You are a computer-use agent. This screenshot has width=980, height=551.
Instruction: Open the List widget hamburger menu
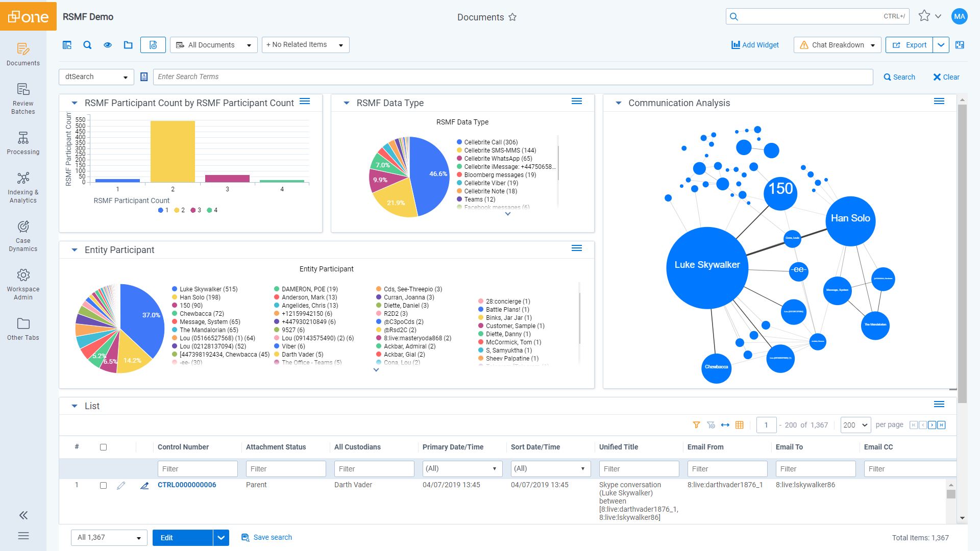[939, 404]
